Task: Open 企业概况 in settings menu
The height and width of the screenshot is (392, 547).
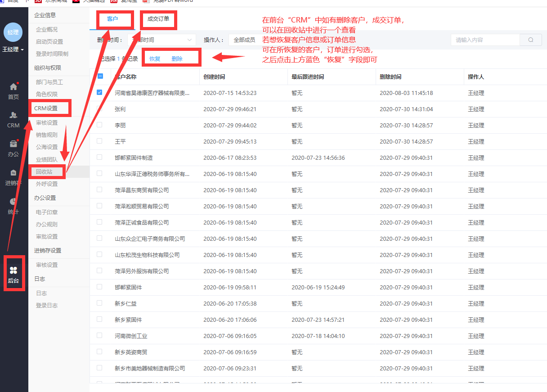Action: [47, 30]
